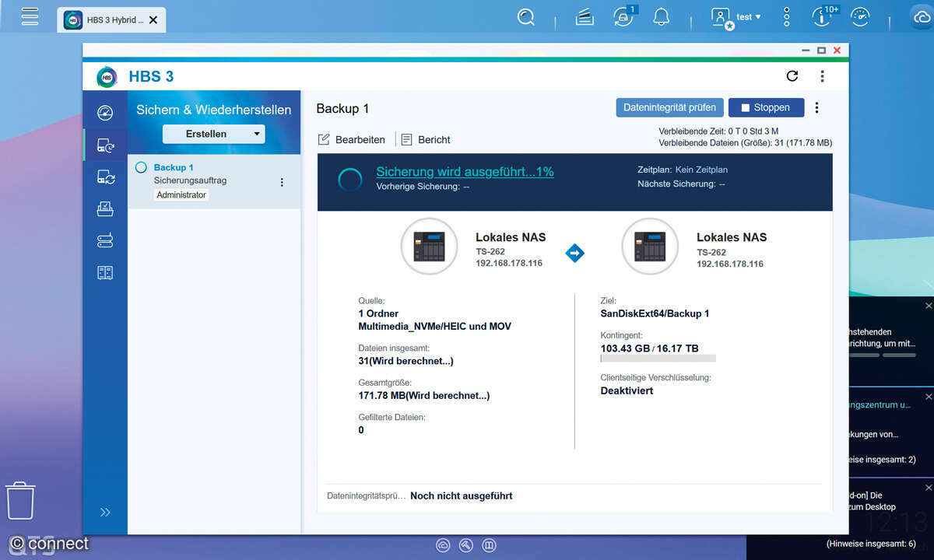Open external devices icon with badge 1
The width and height of the screenshot is (934, 560).
(x=625, y=16)
